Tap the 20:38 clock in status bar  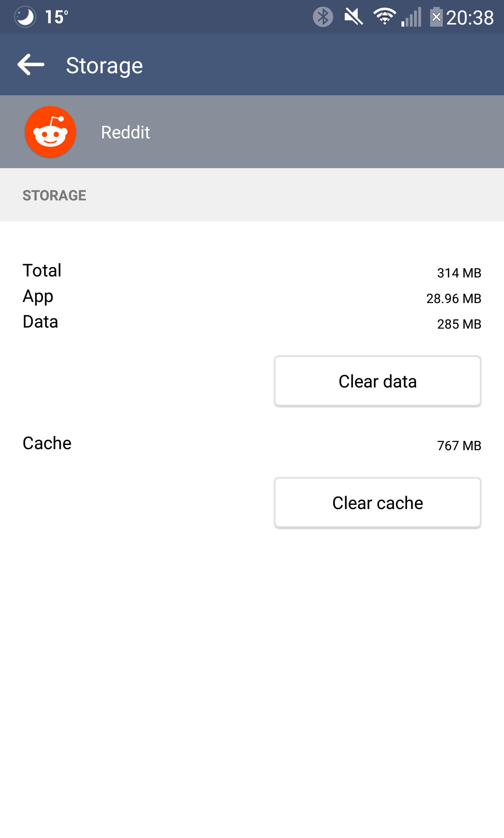pos(470,18)
